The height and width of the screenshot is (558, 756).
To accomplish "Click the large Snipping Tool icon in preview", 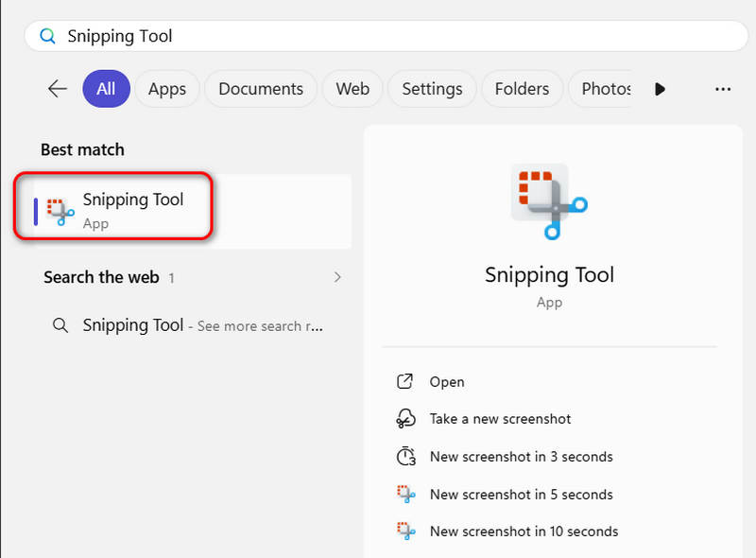I will (x=549, y=201).
